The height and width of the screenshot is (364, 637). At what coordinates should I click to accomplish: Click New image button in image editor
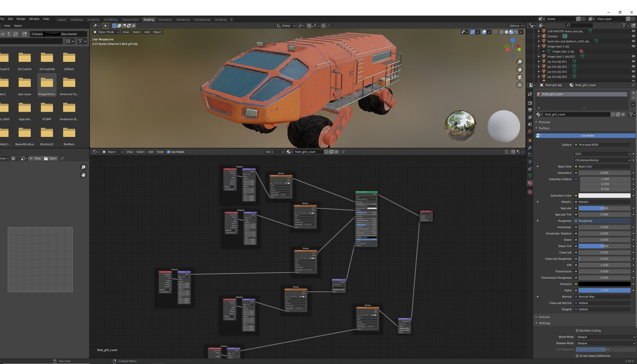[x=35, y=158]
